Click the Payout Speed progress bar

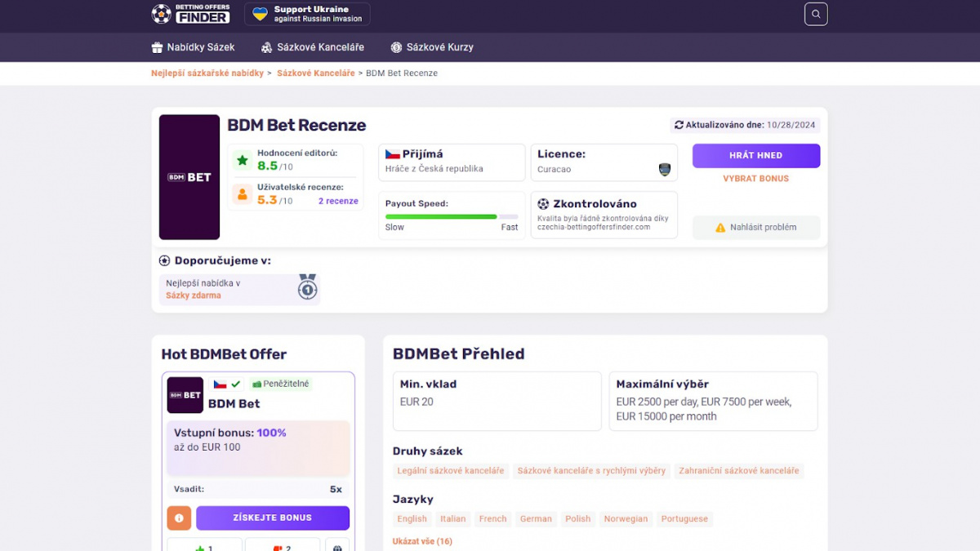[x=451, y=216]
